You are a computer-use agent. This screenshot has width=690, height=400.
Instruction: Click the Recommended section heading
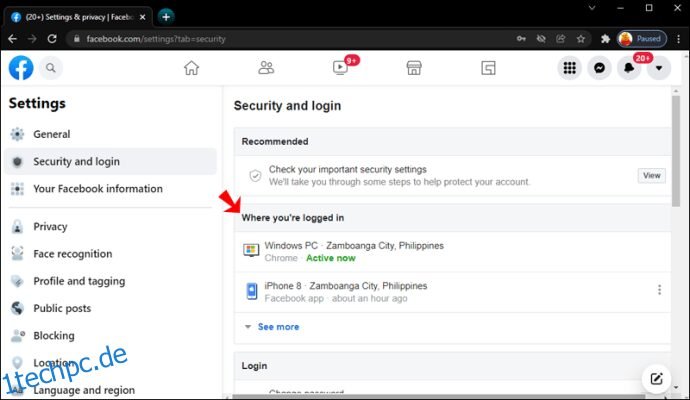point(275,142)
